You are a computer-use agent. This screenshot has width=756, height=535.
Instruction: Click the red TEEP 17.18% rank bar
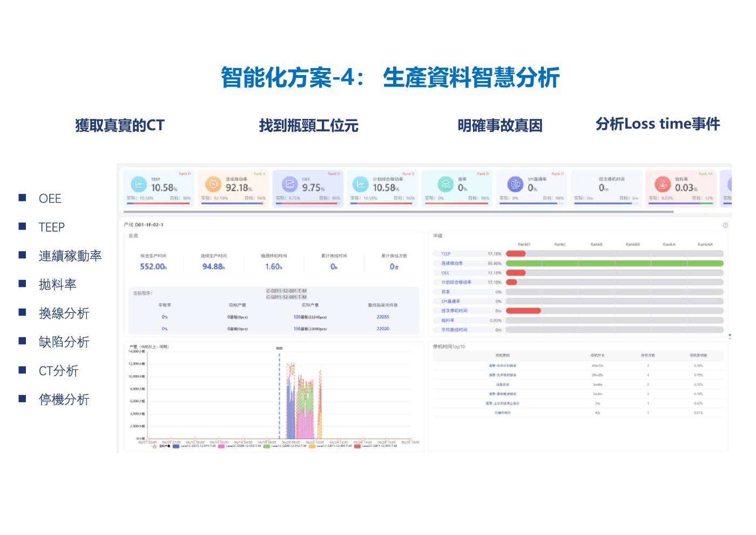pos(516,253)
